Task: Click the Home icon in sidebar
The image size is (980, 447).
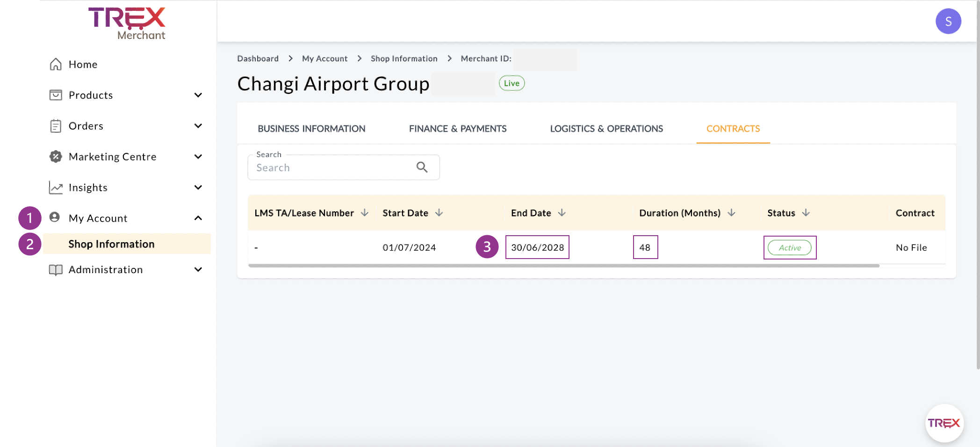Action: tap(56, 64)
